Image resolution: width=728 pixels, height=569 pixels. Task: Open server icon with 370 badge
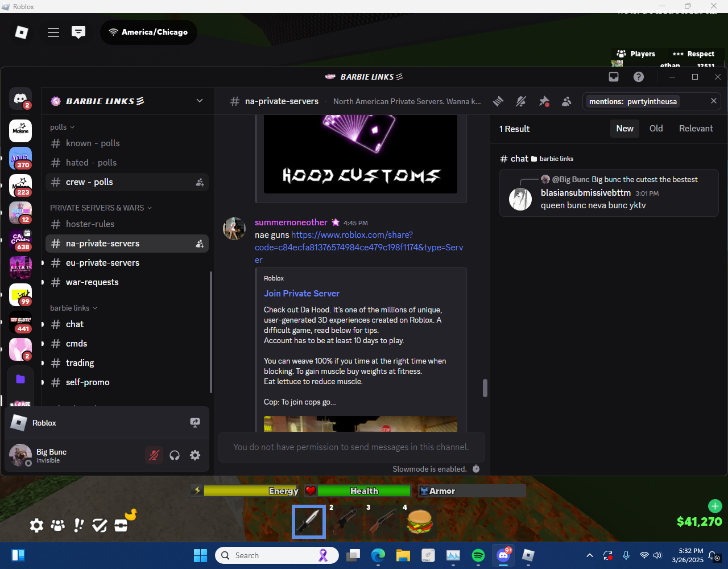pyautogui.click(x=20, y=158)
